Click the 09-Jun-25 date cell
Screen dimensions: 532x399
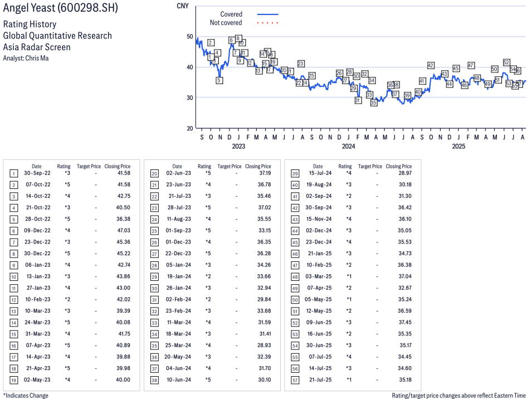(x=319, y=322)
